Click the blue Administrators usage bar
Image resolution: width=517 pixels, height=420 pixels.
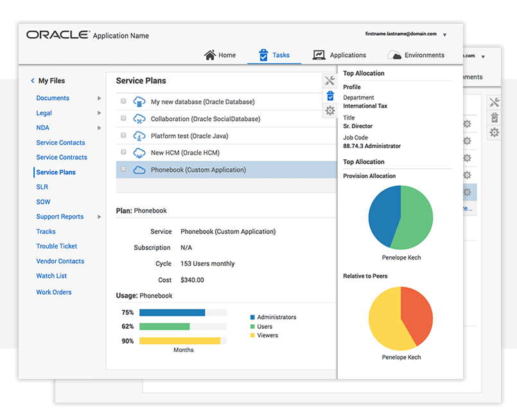coord(171,313)
